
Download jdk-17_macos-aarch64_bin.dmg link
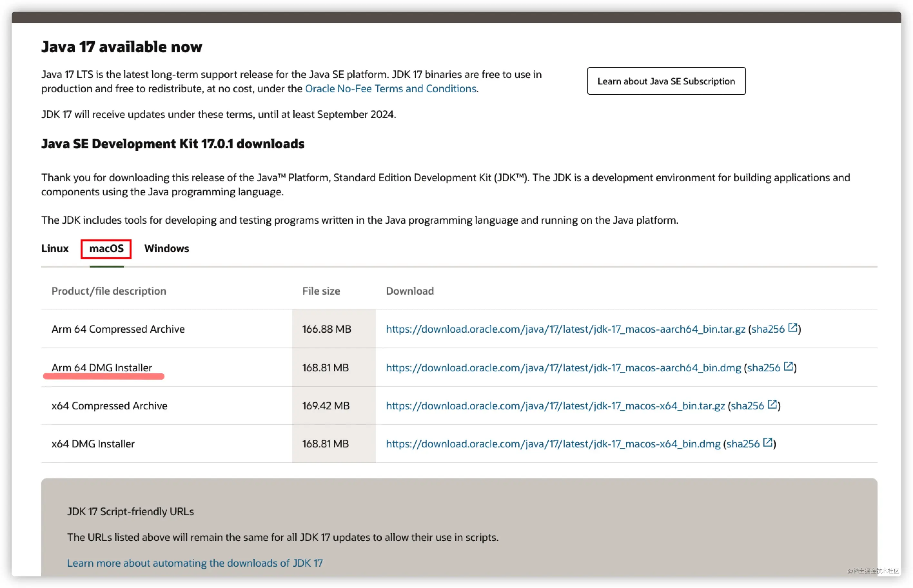[564, 368]
